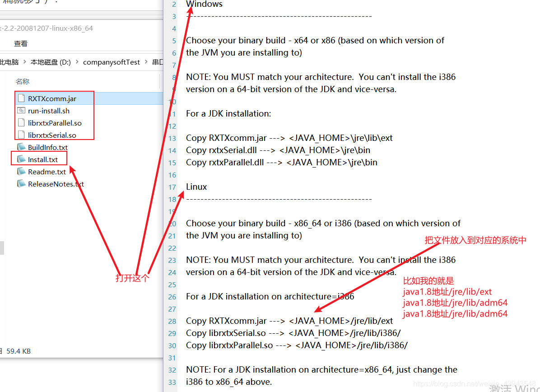This screenshot has height=392, width=540.
Task: Select file name librxtxSerial.so
Action: [52, 135]
